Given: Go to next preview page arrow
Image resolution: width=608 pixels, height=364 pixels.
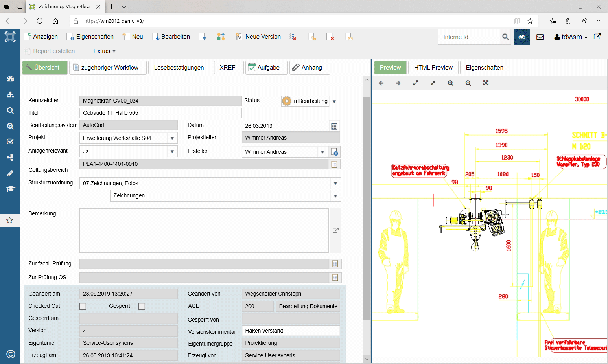Looking at the screenshot, I should 398,83.
